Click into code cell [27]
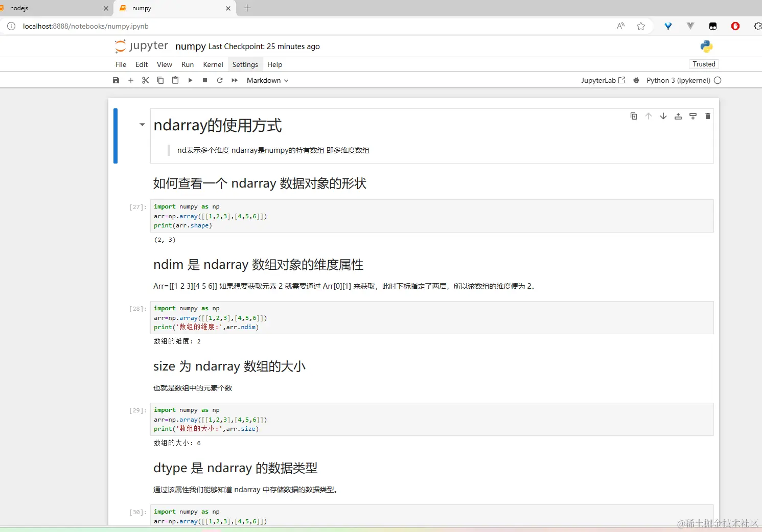 (x=432, y=216)
